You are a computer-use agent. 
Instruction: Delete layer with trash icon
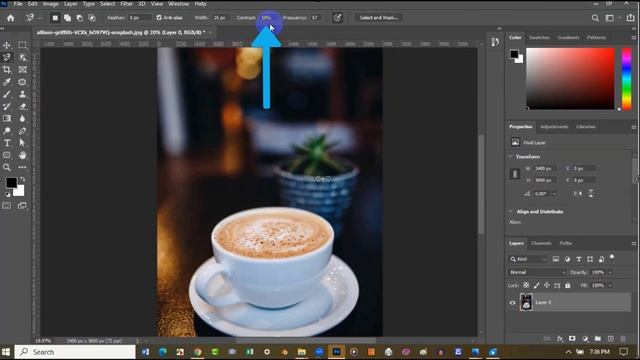(x=623, y=339)
